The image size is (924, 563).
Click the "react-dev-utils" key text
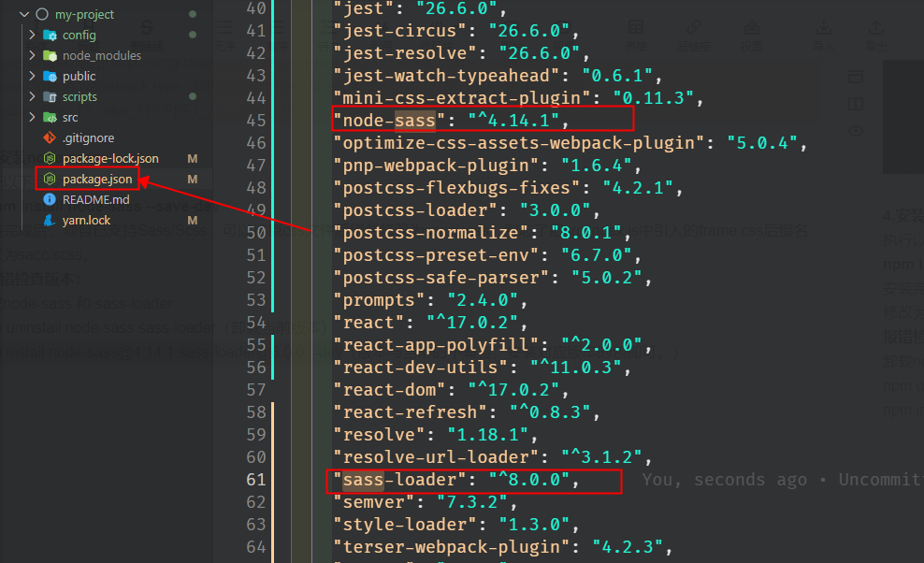pyautogui.click(x=421, y=368)
